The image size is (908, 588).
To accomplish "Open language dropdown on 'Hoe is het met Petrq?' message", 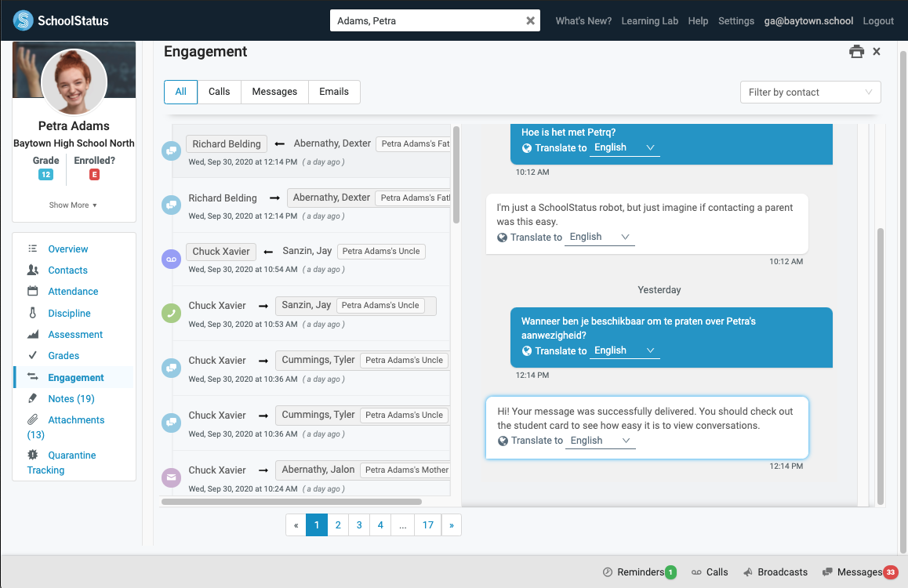I will (624, 147).
